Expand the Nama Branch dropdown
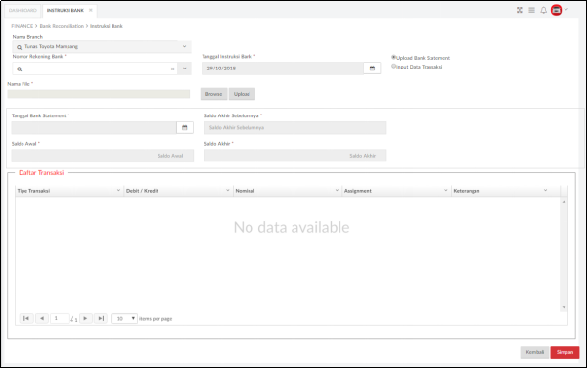Image resolution: width=588 pixels, height=369 pixels. [x=185, y=47]
